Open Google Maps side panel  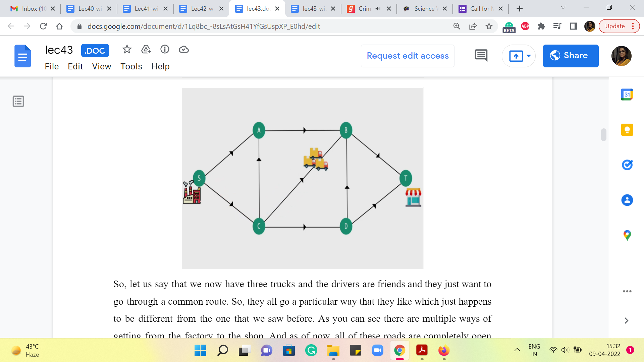627,235
